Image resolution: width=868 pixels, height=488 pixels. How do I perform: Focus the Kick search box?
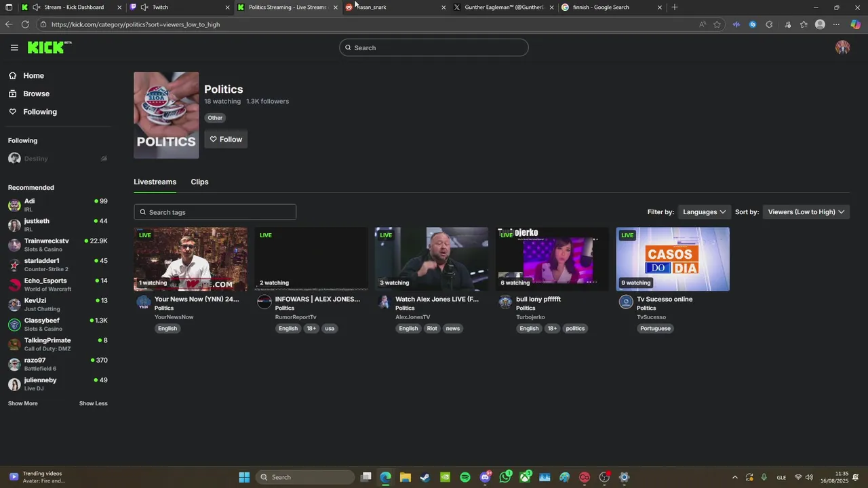(x=434, y=47)
